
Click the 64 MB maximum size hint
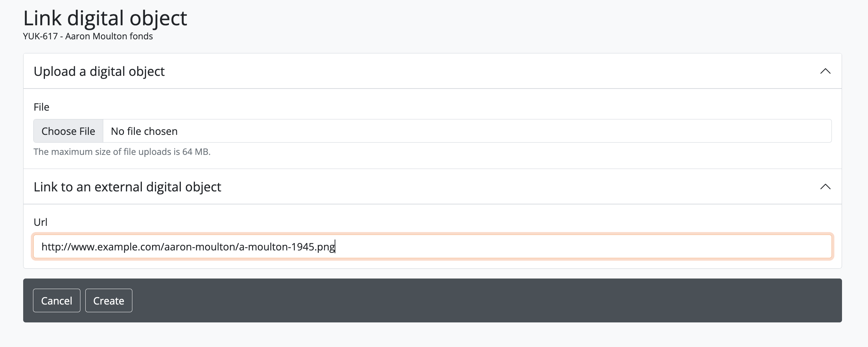122,152
